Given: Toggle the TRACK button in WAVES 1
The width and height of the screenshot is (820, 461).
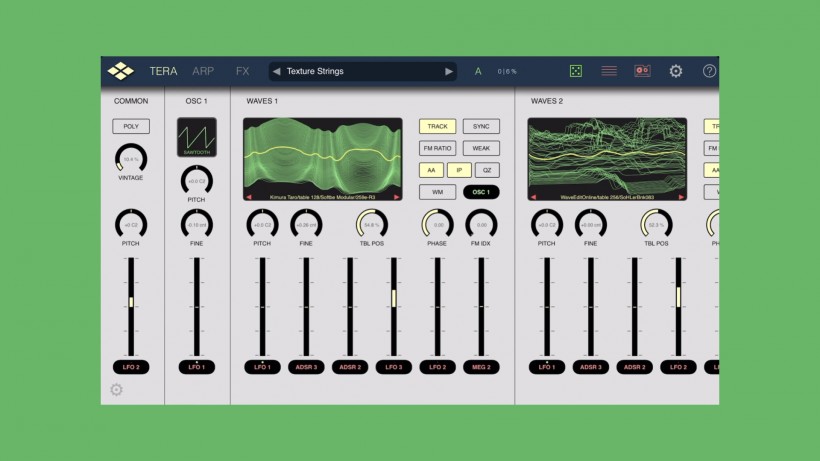Looking at the screenshot, I should pos(437,127).
